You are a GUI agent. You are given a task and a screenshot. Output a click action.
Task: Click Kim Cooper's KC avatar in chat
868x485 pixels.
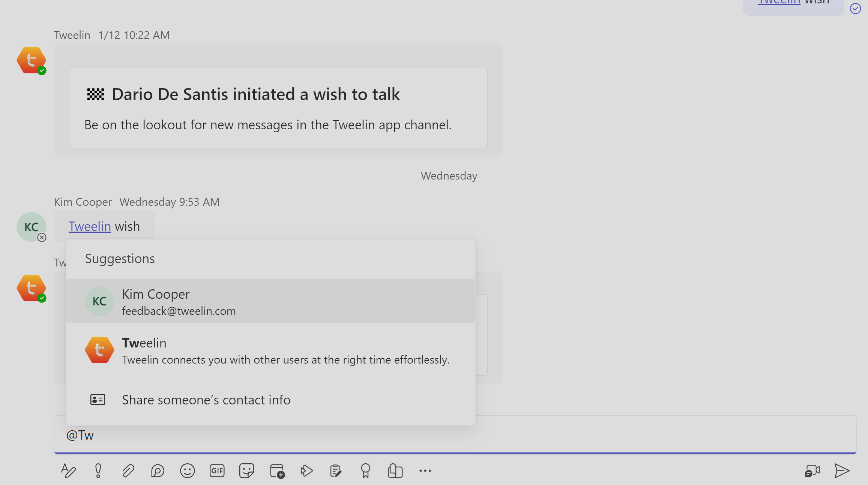click(31, 227)
